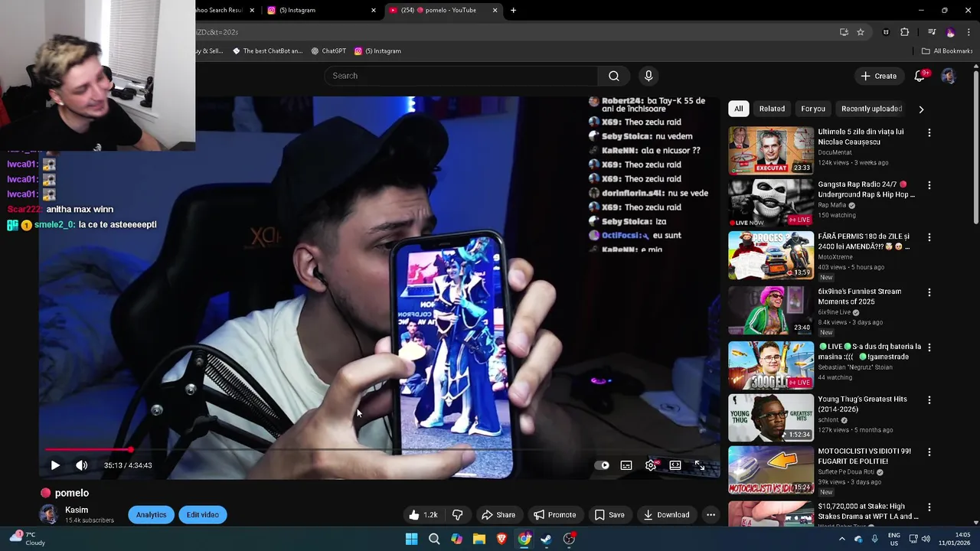Open 6ix9ine's Funniest Stream Moments title
Screen dimensions: 980x551
coord(860,296)
